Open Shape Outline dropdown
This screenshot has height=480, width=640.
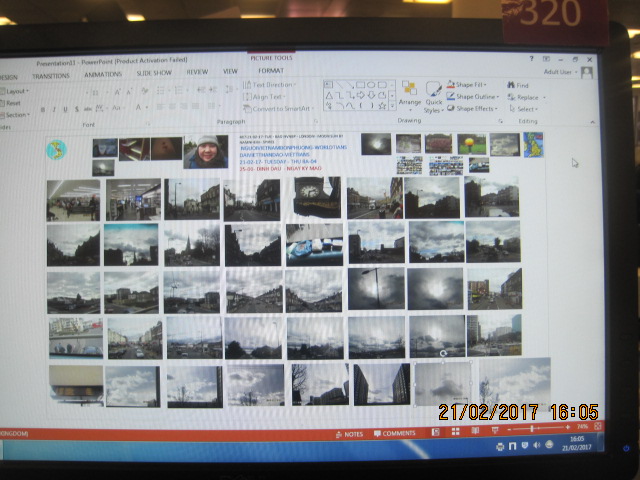click(472, 97)
